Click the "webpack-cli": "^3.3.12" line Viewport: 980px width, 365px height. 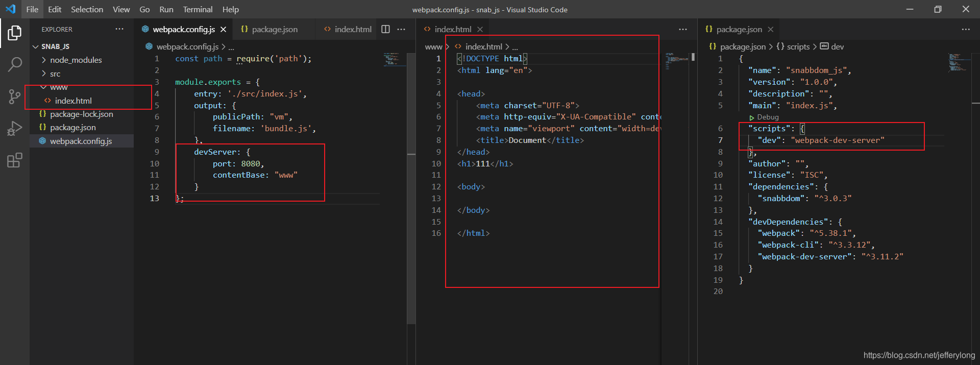pos(816,245)
